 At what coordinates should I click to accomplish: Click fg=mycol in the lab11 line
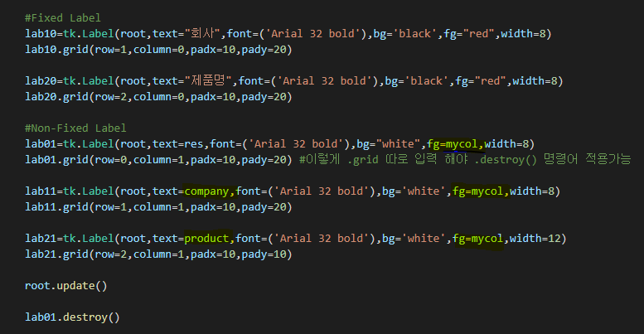(x=477, y=191)
